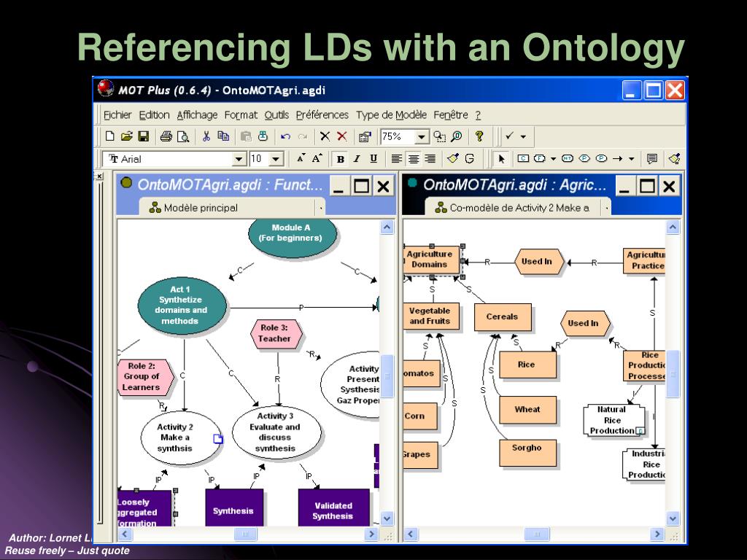Open the Fichier menu
The width and height of the screenshot is (747, 560).
(x=117, y=115)
